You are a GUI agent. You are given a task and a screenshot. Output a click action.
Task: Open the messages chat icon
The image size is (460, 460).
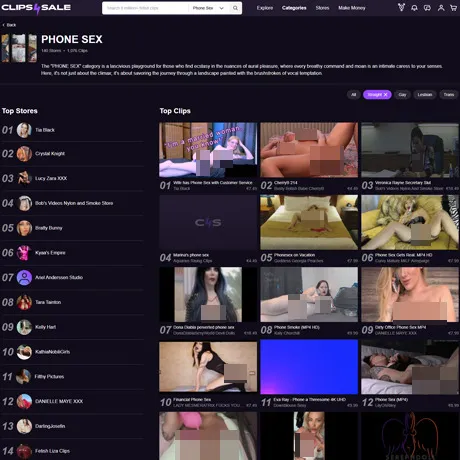tap(427, 8)
